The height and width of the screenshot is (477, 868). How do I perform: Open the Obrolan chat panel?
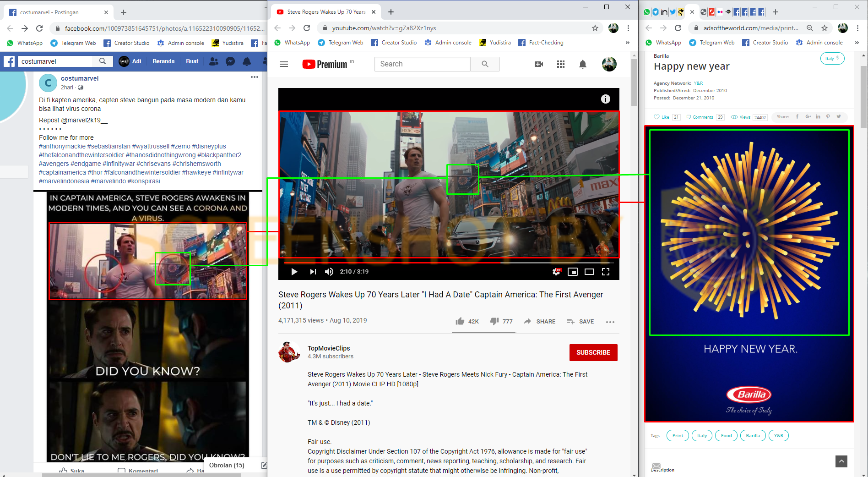[227, 465]
